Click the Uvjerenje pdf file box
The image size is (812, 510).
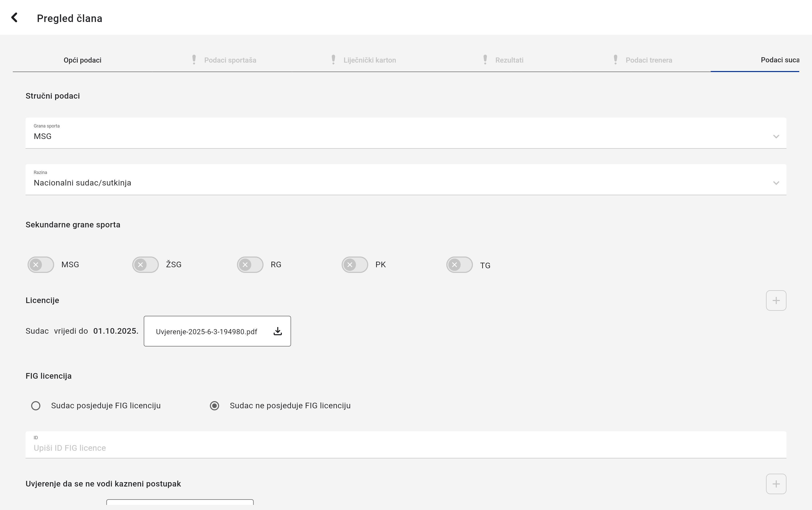(206, 332)
